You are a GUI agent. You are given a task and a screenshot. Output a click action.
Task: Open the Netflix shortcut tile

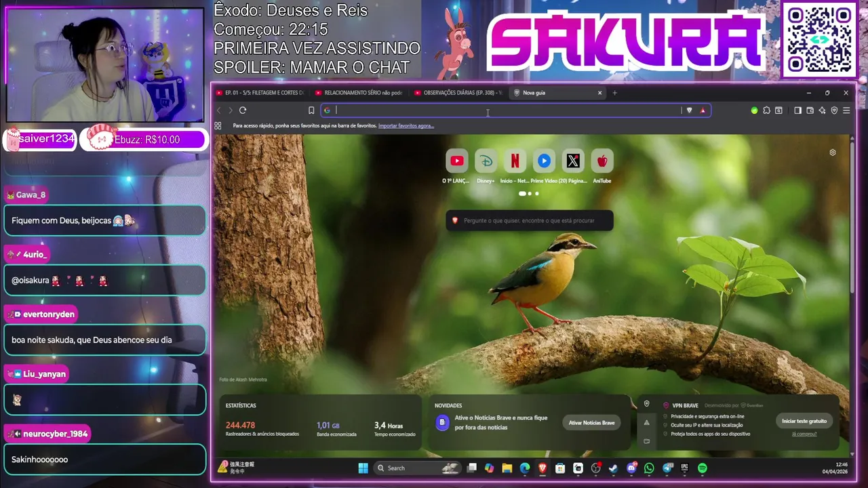pyautogui.click(x=515, y=161)
